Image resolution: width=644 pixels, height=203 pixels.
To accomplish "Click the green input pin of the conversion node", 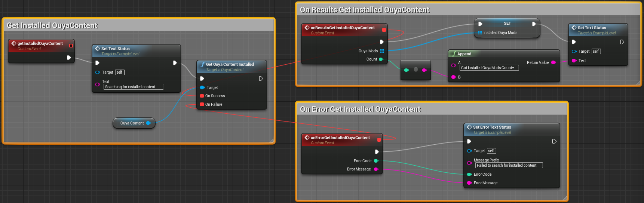I will (x=407, y=70).
